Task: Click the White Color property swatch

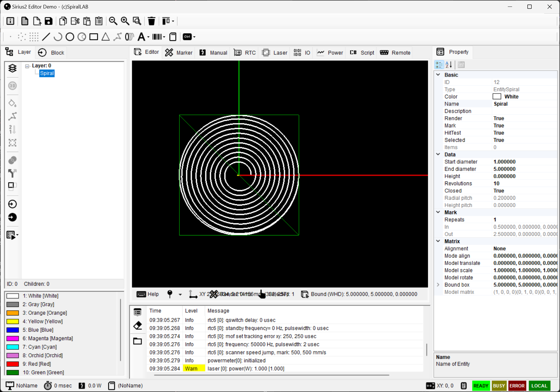Action: [x=497, y=96]
